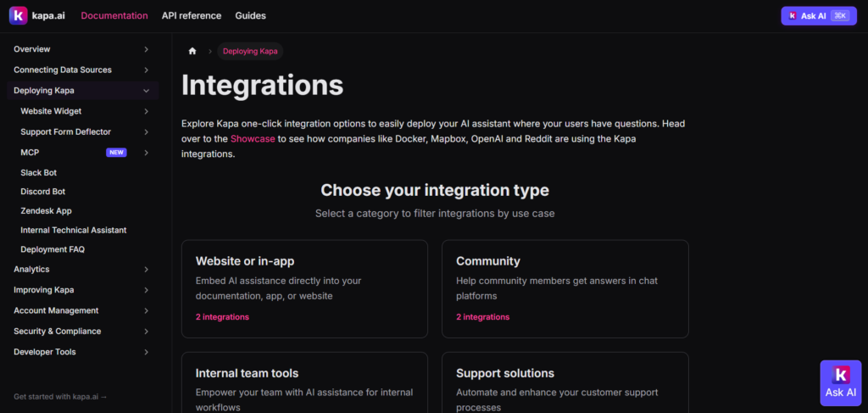Viewport: 868px width, 413px height.
Task: Switch to the Guides tab
Action: (250, 15)
